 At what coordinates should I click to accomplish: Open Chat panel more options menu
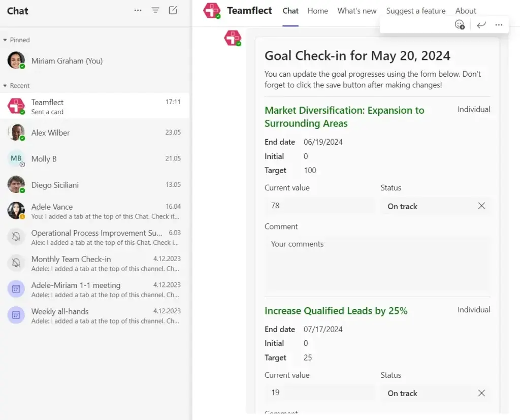pos(138,11)
